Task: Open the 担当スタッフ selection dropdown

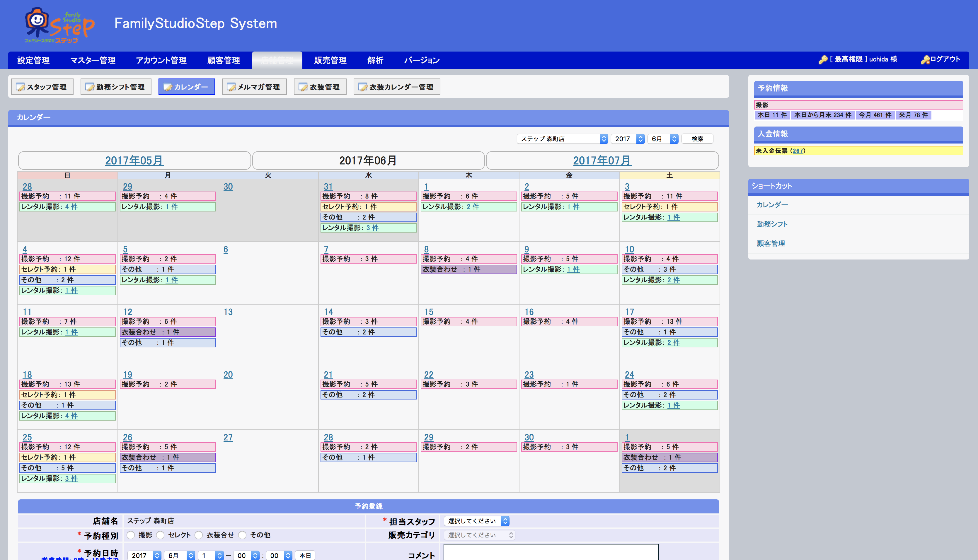Action: click(x=476, y=521)
